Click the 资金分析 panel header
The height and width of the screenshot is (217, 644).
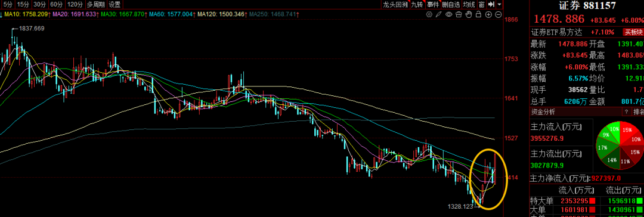[543, 111]
